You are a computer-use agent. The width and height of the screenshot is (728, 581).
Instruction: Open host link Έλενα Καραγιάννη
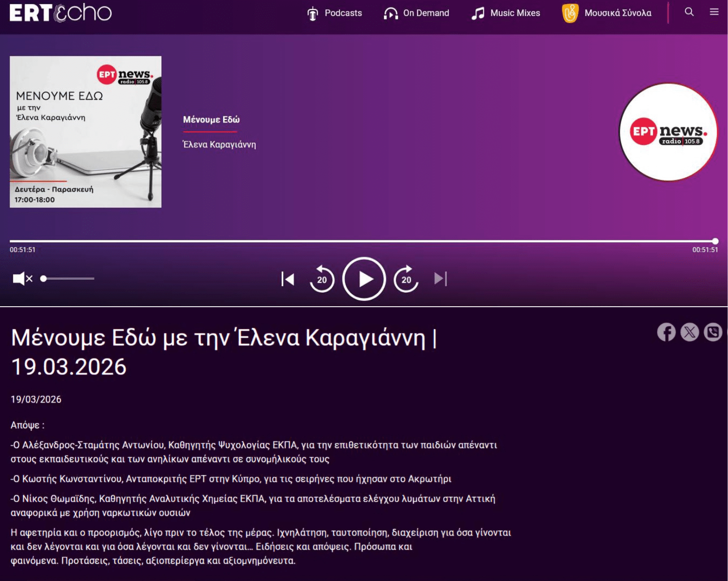[219, 145]
